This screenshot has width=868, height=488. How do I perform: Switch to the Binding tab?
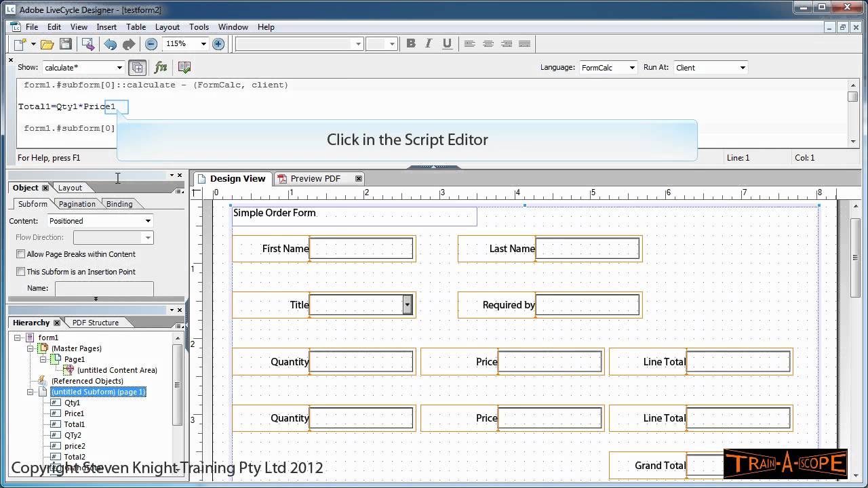(119, 204)
